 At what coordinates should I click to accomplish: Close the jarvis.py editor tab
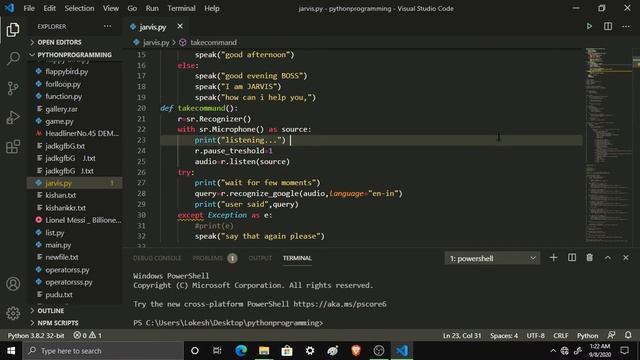[x=180, y=26]
